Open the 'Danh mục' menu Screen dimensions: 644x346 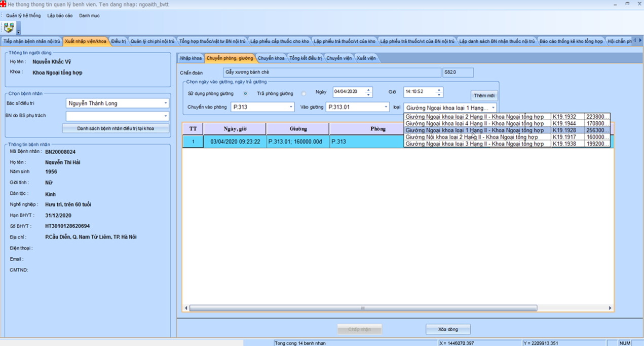(89, 16)
